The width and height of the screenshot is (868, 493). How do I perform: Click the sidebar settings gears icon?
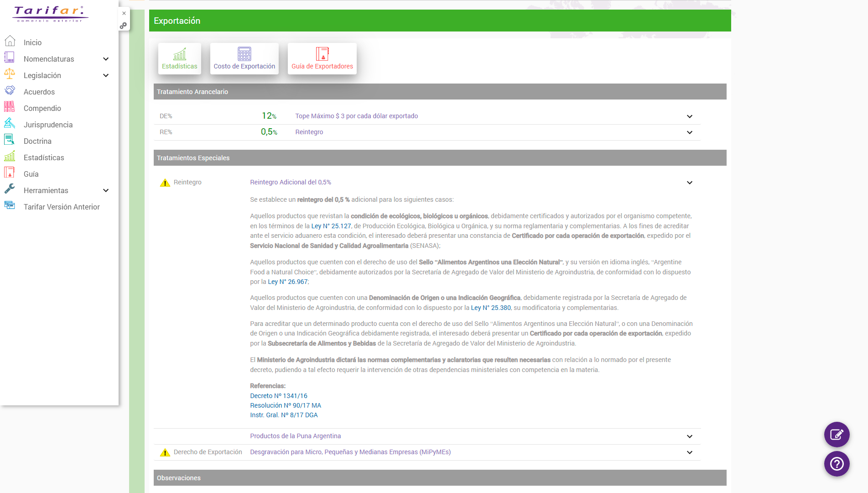(123, 26)
